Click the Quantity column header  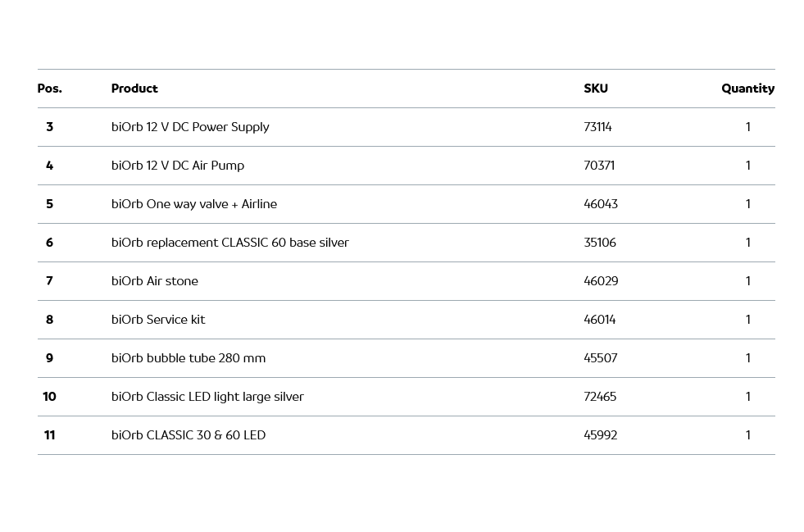(x=747, y=89)
